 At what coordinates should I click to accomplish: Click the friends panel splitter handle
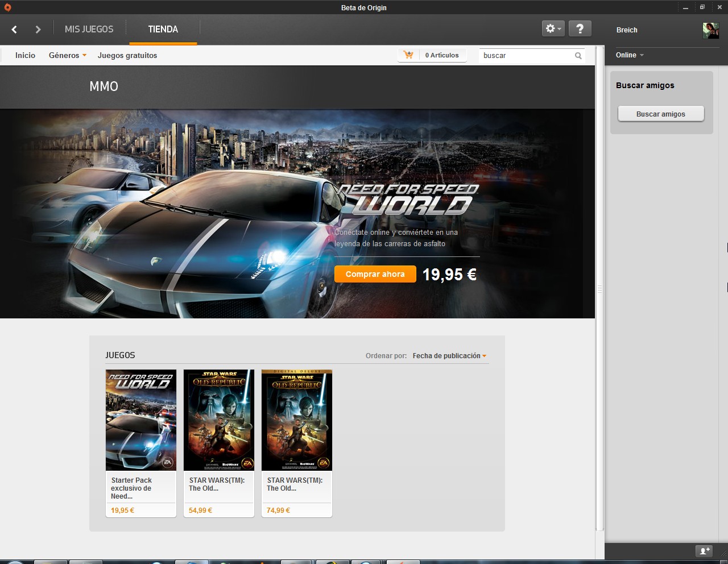600,289
